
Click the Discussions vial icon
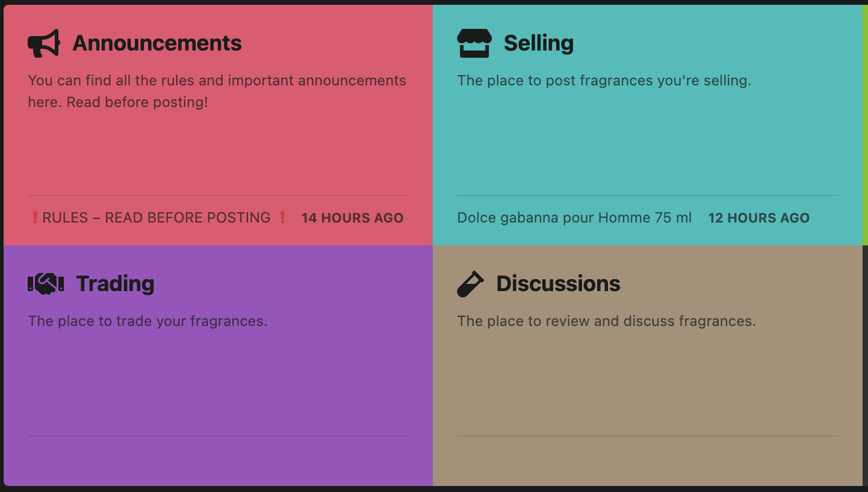[x=470, y=284]
